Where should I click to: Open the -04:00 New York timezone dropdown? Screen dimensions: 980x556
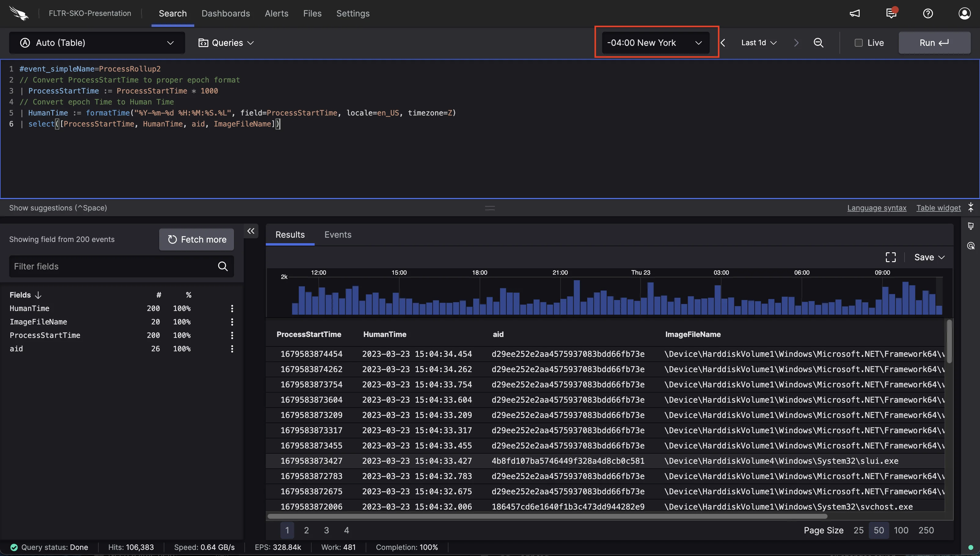click(655, 43)
